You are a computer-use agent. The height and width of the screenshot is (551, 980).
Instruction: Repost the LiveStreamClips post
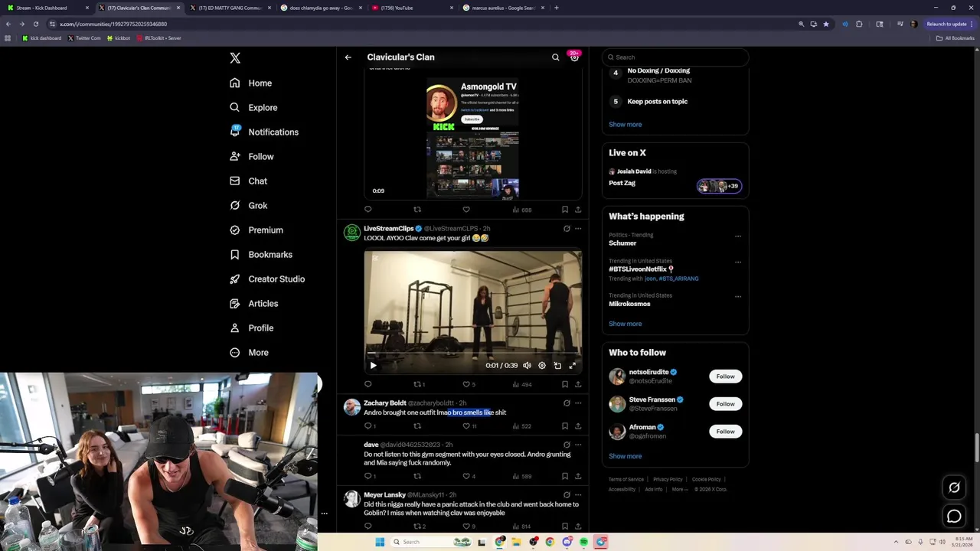pos(417,384)
